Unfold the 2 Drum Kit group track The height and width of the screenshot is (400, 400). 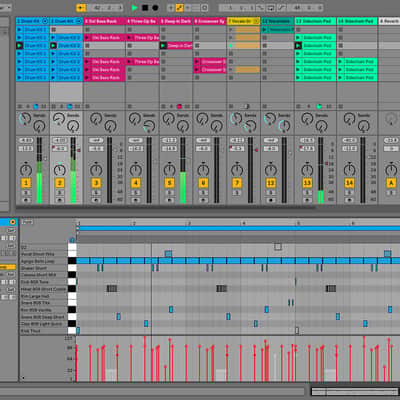pos(79,21)
